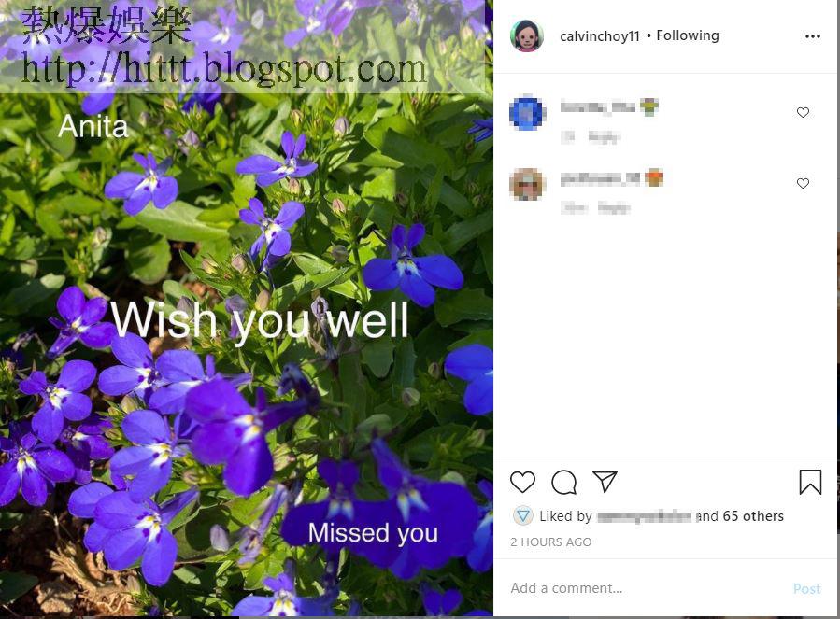
Task: Click the Post comment button
Action: point(806,588)
